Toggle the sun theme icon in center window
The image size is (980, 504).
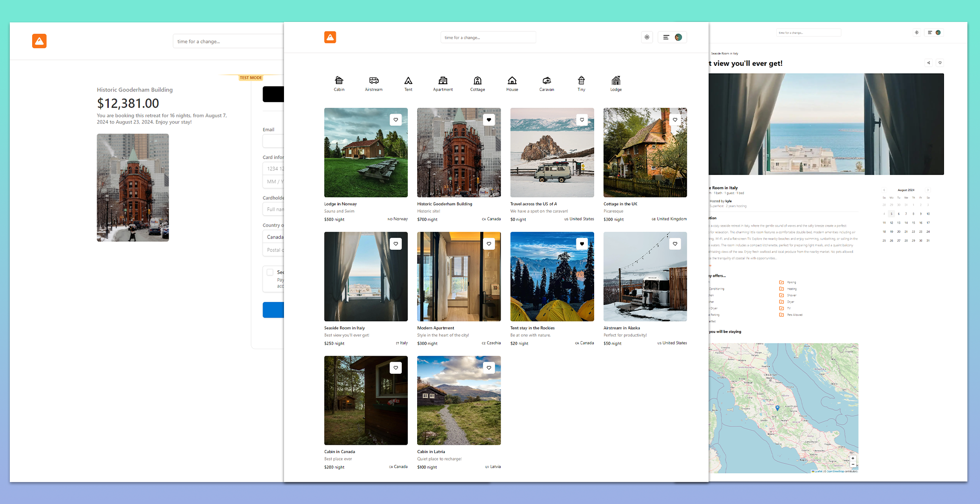[x=647, y=37]
